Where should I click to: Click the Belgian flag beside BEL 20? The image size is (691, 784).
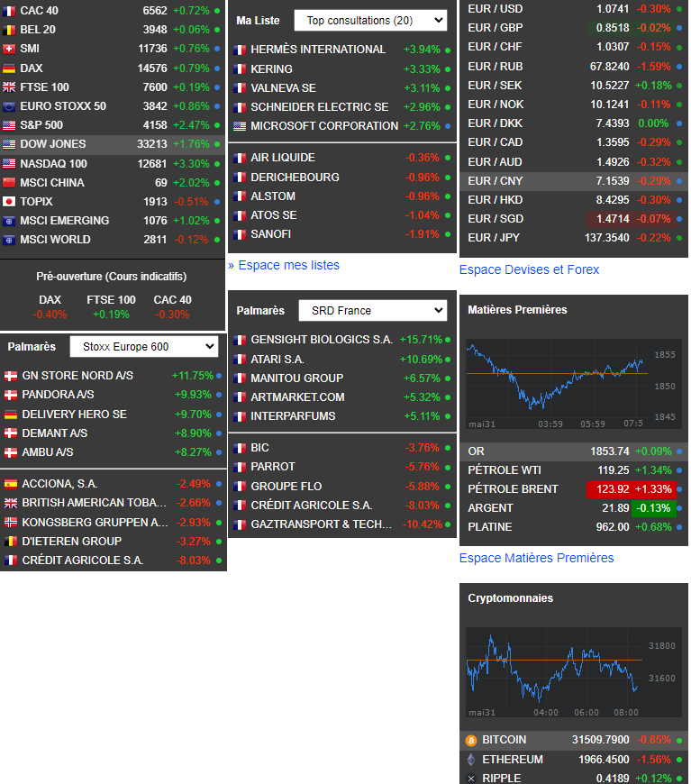pyautogui.click(x=9, y=30)
